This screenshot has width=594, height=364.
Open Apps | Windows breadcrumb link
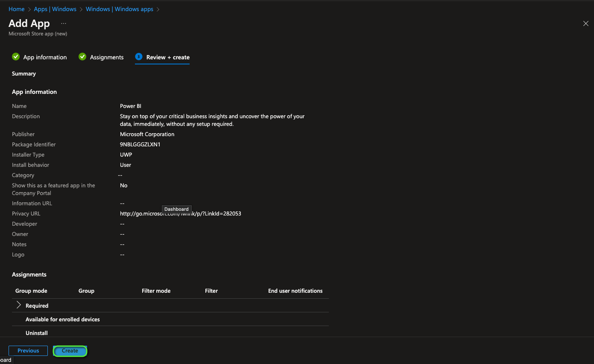point(55,9)
